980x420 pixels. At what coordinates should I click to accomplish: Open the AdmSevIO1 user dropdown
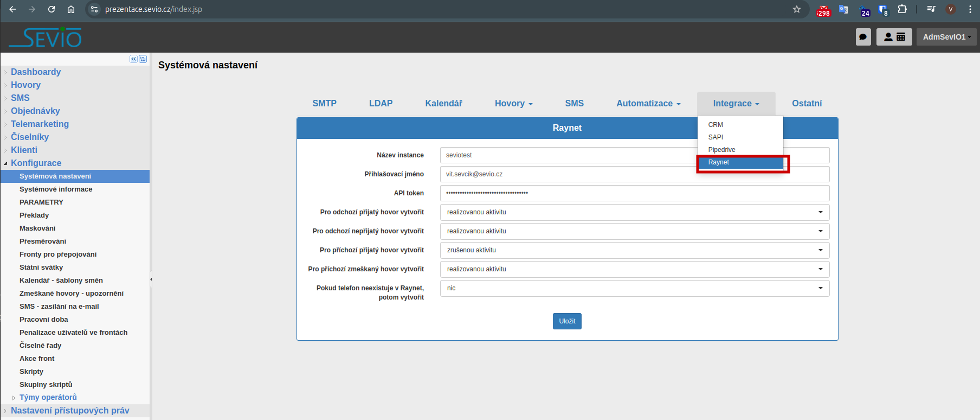point(946,37)
